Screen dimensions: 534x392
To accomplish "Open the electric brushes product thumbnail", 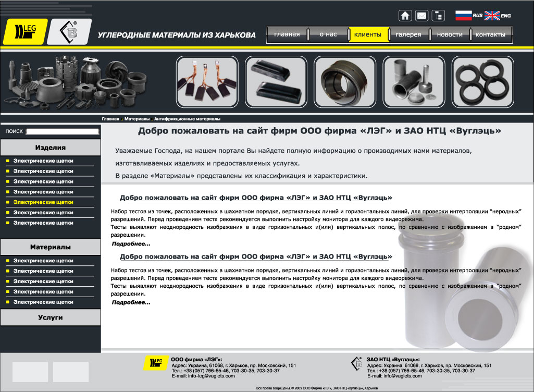I will point(207,82).
